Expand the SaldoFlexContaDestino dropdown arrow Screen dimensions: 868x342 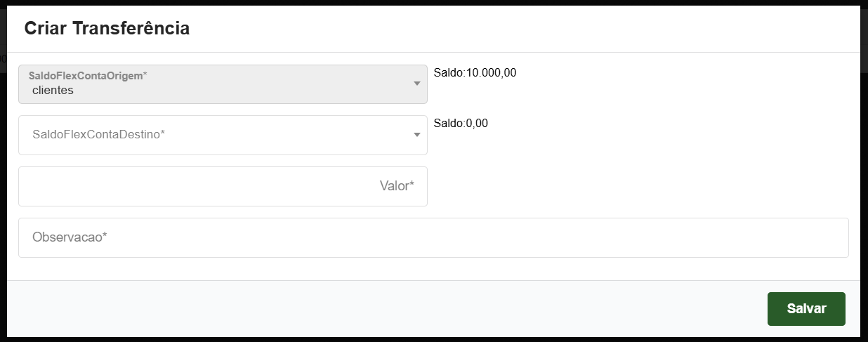click(x=416, y=135)
